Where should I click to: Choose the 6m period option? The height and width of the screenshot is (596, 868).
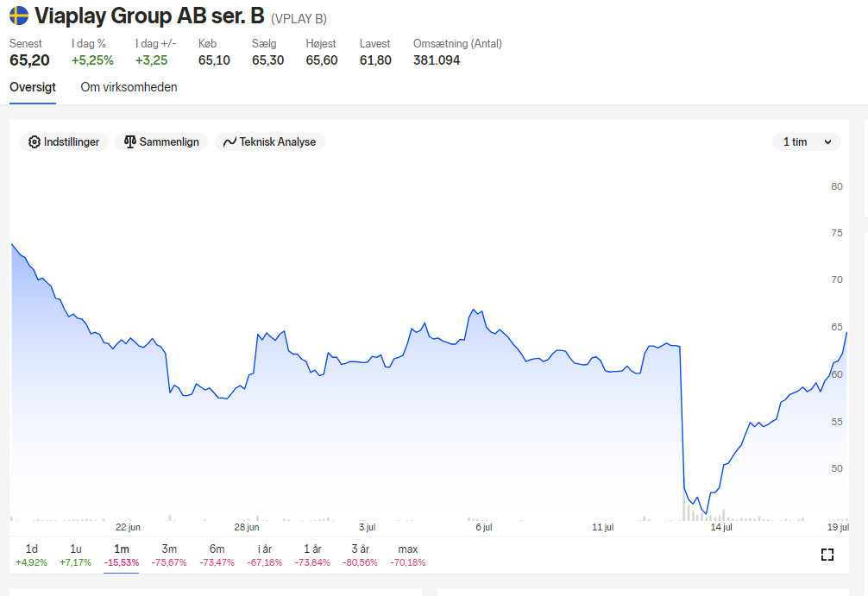[x=217, y=555]
